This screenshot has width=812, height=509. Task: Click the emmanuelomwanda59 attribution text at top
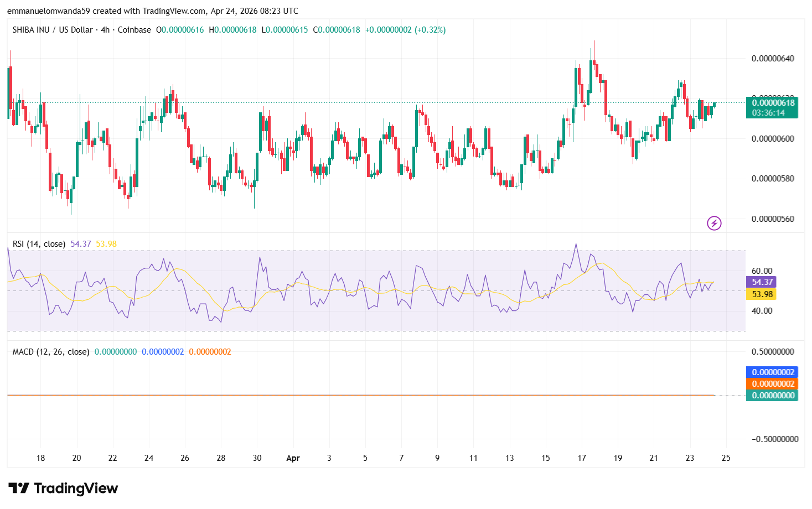(48, 11)
